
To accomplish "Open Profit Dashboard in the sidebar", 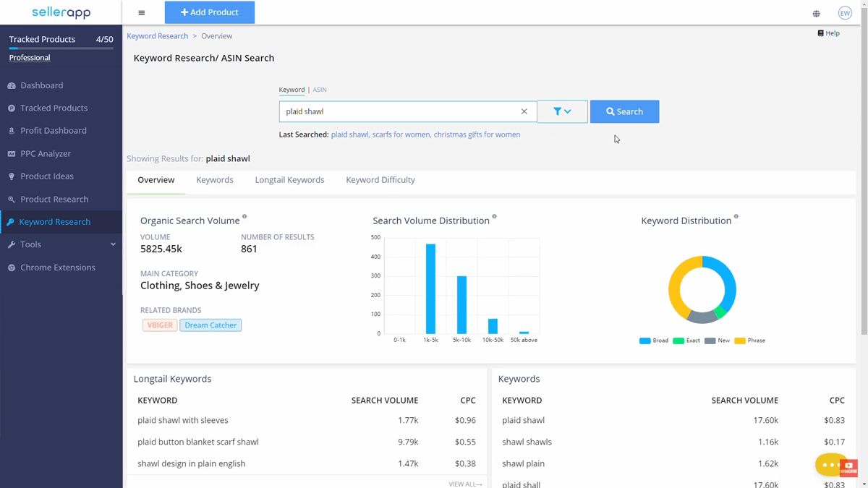I will [x=54, y=131].
